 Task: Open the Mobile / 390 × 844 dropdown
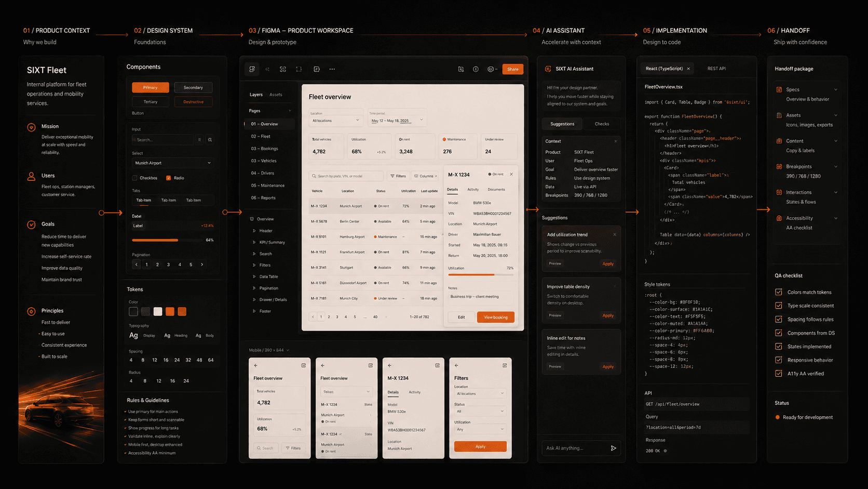(x=269, y=350)
